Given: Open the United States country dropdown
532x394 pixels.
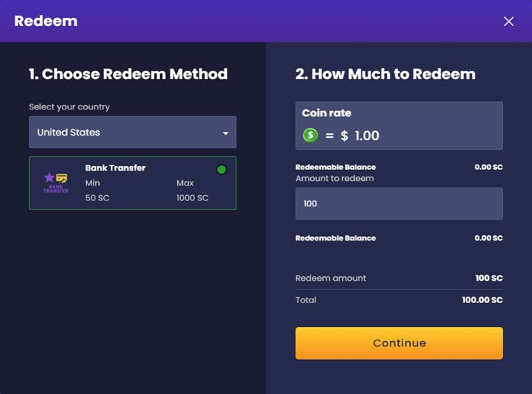Looking at the screenshot, I should 132,133.
